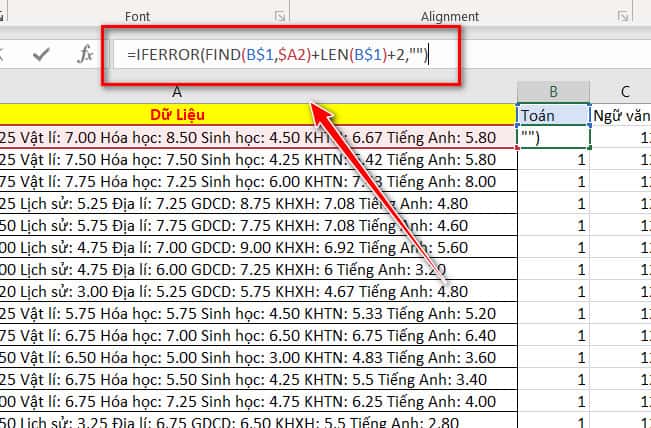This screenshot has width=651, height=428.
Task: Click the editing cell showing "")
Action: click(x=553, y=137)
